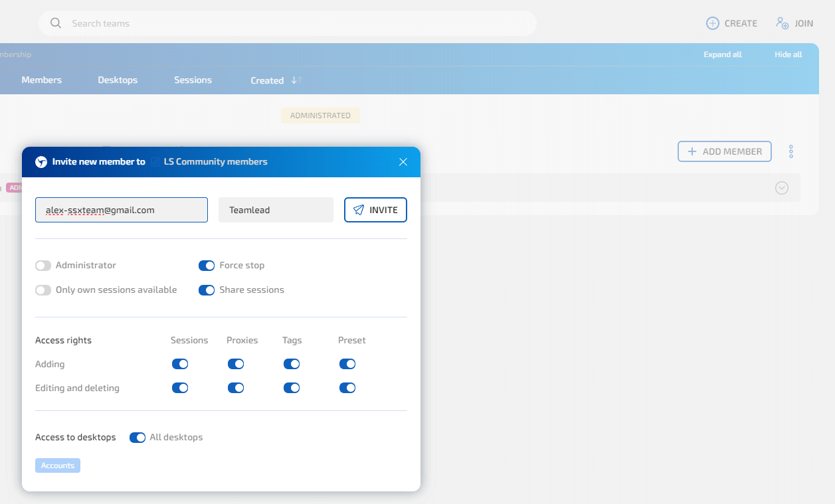Sort teams by Created column

267,80
